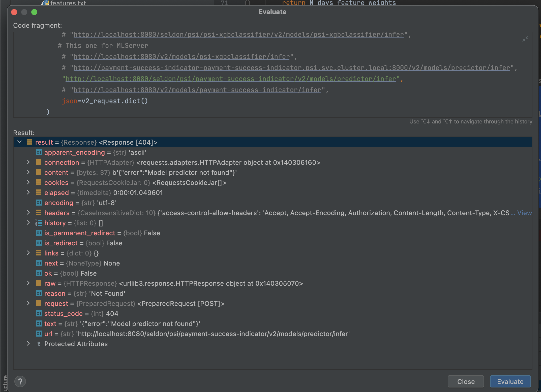Click the result Response object icon
541x392 pixels.
pyautogui.click(x=30, y=142)
